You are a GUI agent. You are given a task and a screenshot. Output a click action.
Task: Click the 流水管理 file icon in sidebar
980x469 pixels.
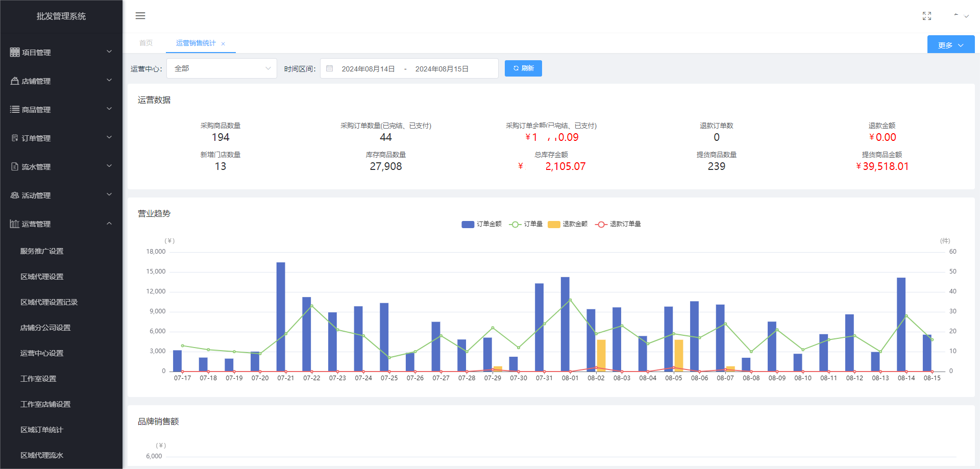[x=15, y=166]
